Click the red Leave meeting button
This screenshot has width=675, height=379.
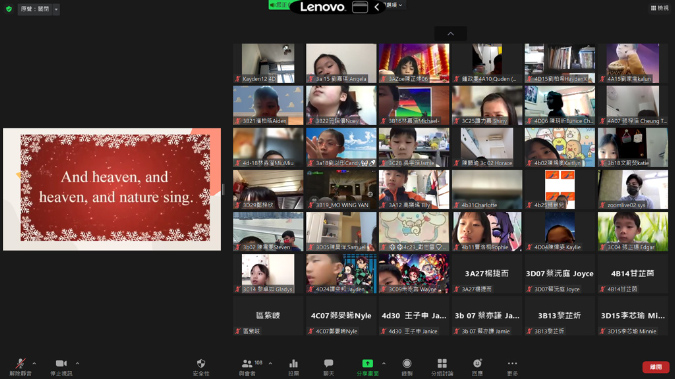(x=656, y=367)
